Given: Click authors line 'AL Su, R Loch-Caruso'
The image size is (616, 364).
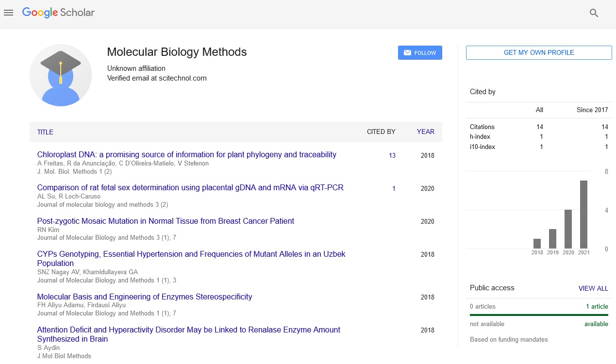Looking at the screenshot, I should point(69,197).
